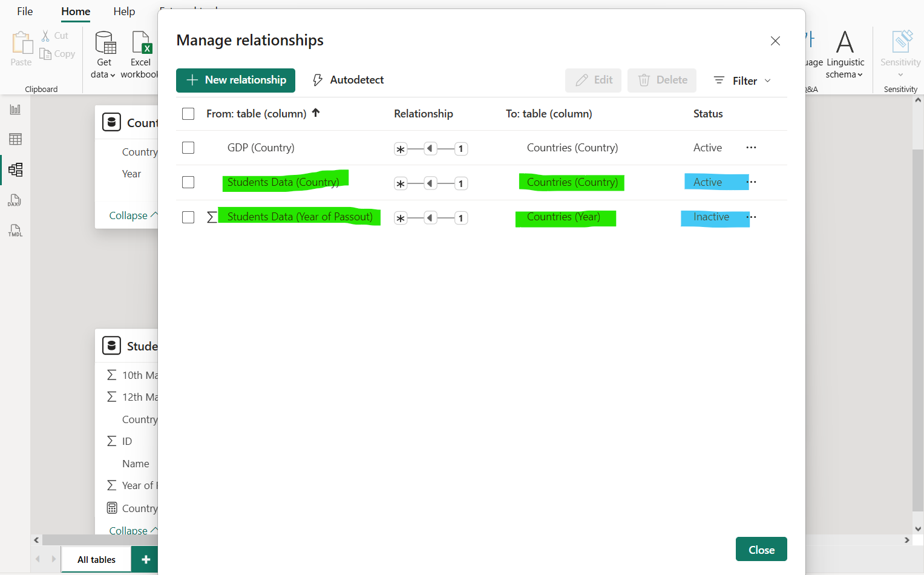Select the All tables tab
The width and height of the screenshot is (924, 575).
[96, 559]
